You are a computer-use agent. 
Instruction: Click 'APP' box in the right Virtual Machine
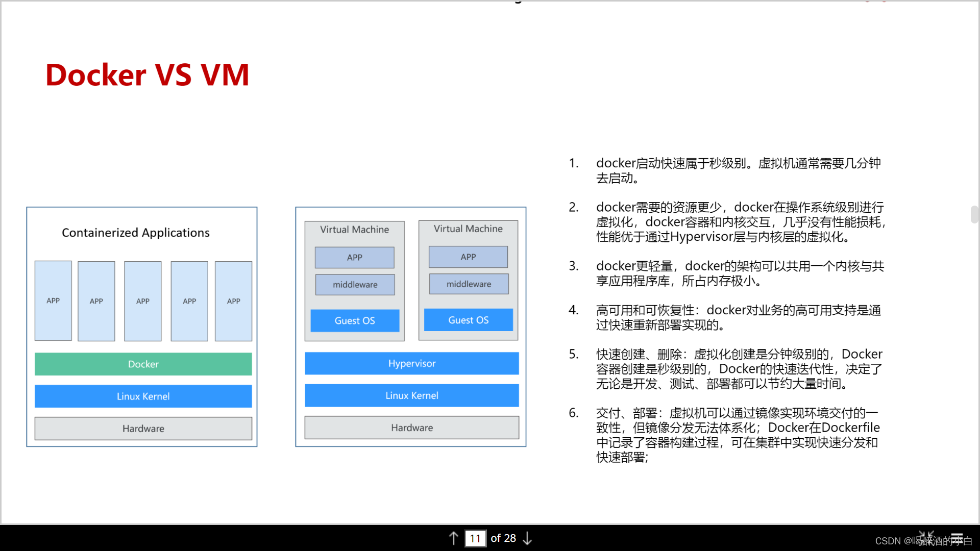(x=469, y=257)
